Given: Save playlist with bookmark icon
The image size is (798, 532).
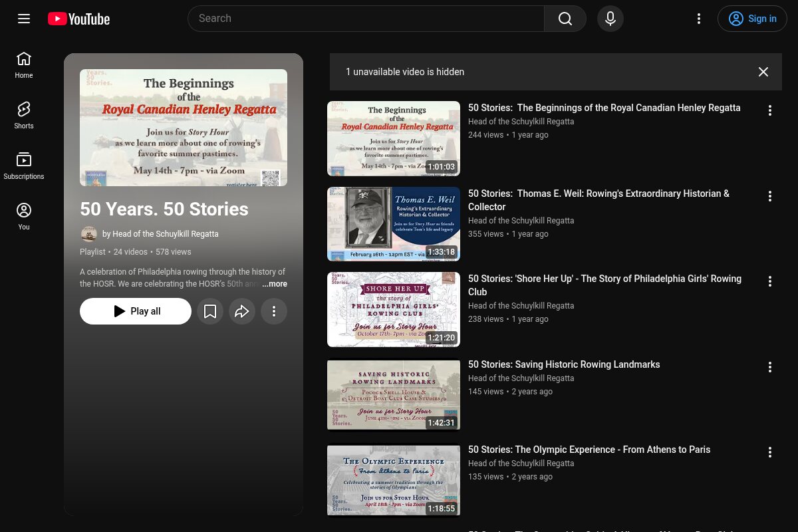Looking at the screenshot, I should pos(210,311).
